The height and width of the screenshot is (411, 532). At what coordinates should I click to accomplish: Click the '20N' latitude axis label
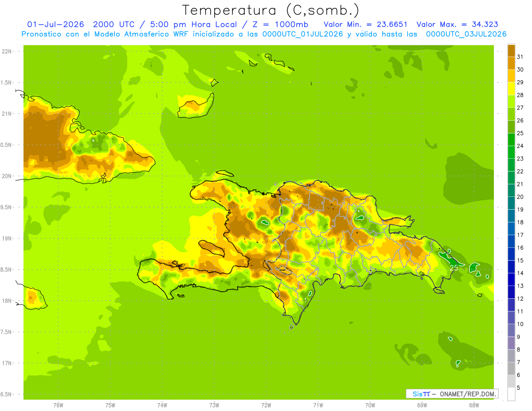[x=7, y=176]
